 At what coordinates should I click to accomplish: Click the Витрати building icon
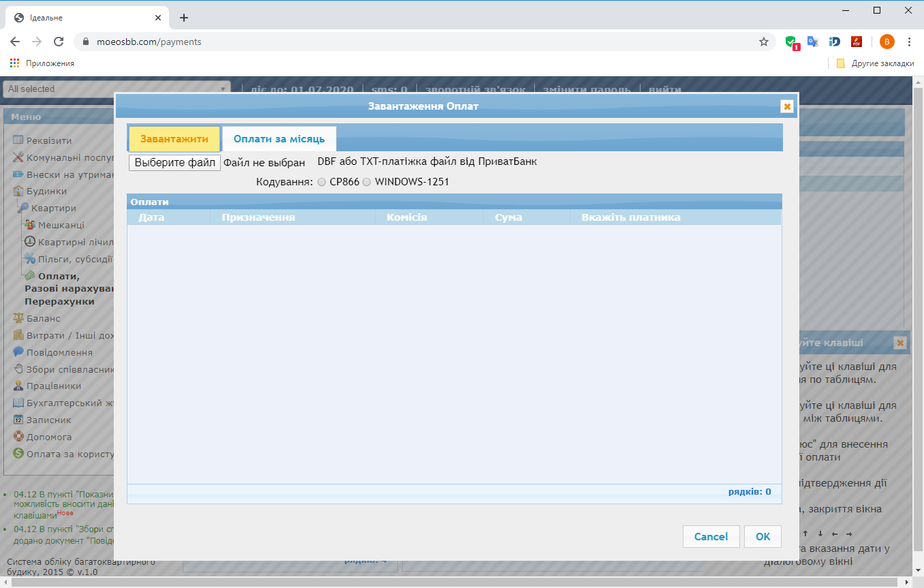18,335
